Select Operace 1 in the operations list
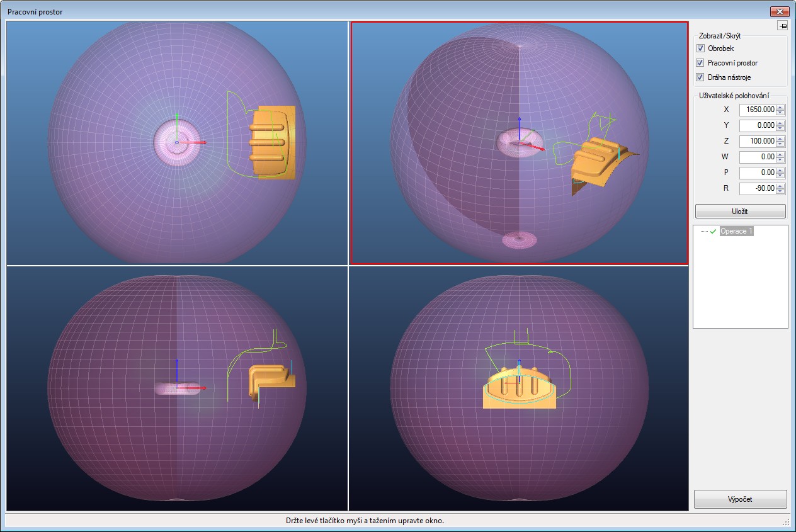 (736, 231)
